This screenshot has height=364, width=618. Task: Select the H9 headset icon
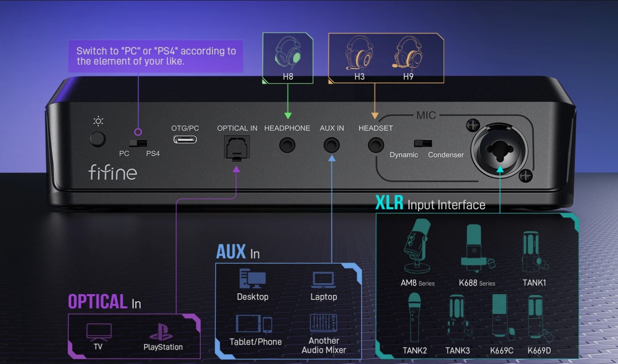[408, 53]
